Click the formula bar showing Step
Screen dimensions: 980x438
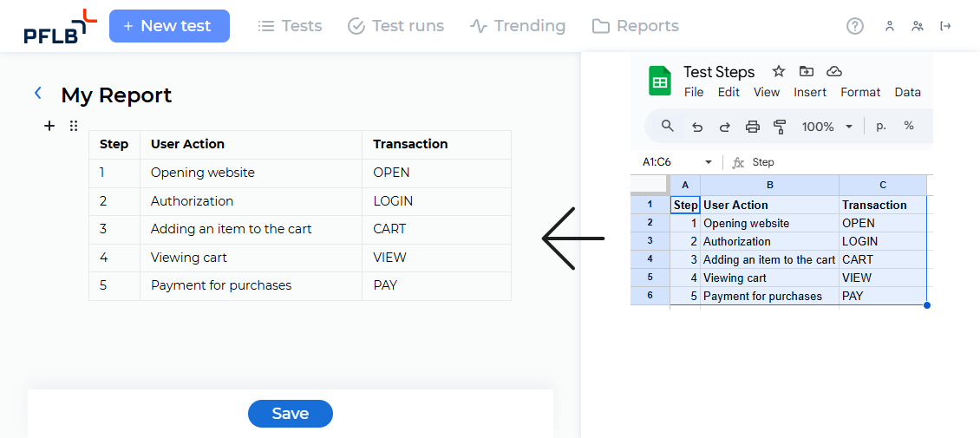824,162
